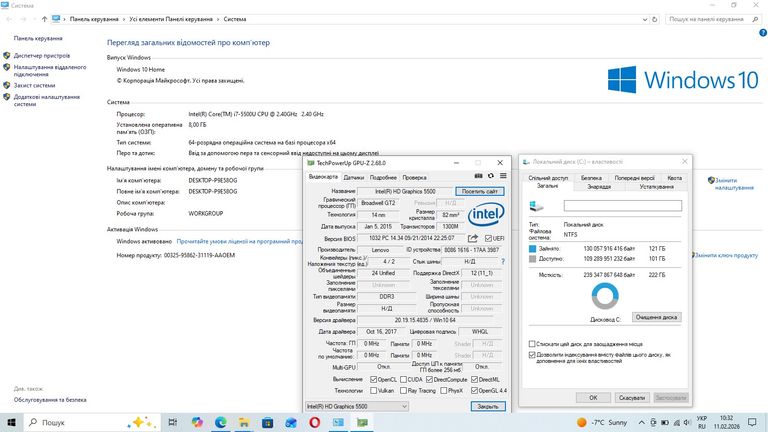The height and width of the screenshot is (432, 768).
Task: Go up one level in Control Panel
Action: click(45, 19)
